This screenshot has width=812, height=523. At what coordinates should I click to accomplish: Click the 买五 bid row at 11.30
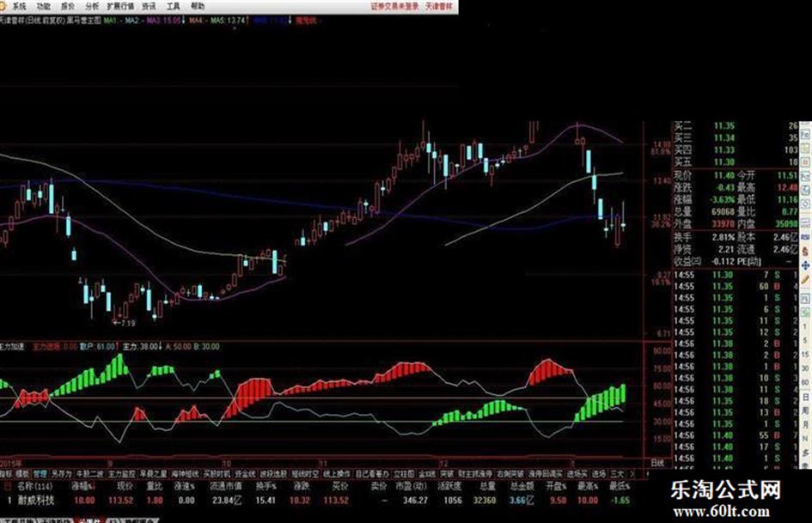click(736, 162)
